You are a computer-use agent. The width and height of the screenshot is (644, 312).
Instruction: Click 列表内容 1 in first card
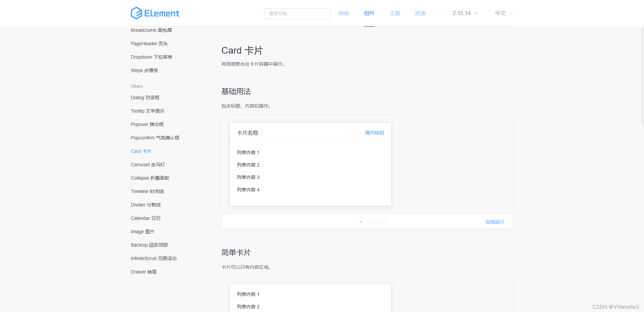click(248, 152)
